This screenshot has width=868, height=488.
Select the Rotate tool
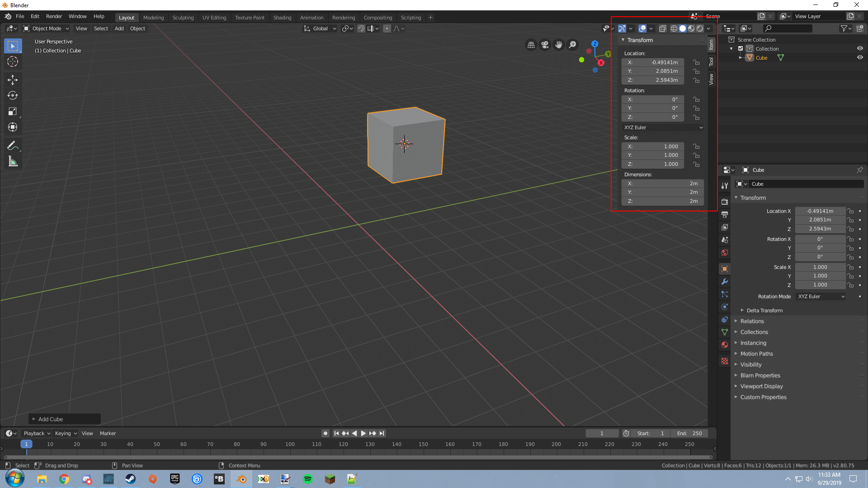tap(13, 95)
